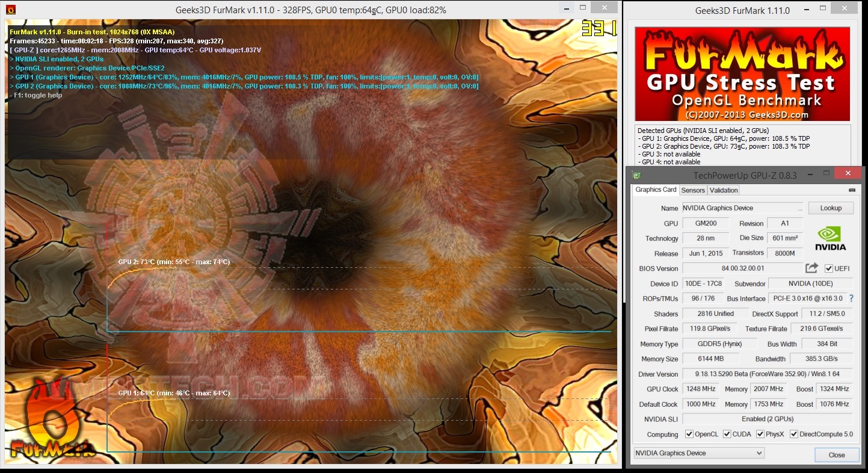Click the Frames:45233 statistics overlay line
Image resolution: width=868 pixels, height=473 pixels.
pyautogui.click(x=117, y=41)
